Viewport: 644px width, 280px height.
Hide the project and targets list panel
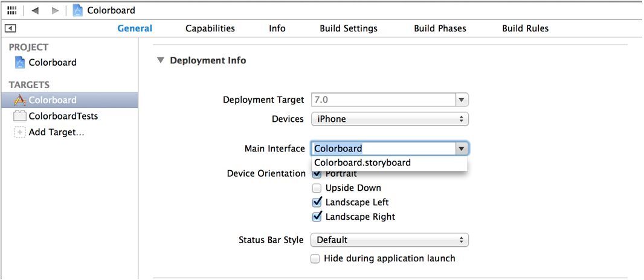10,28
